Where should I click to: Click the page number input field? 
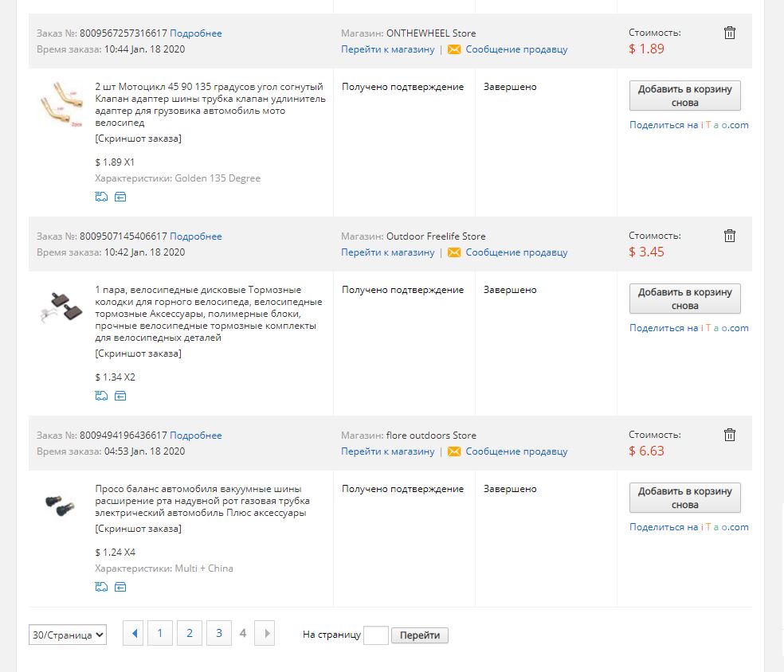tap(375, 635)
